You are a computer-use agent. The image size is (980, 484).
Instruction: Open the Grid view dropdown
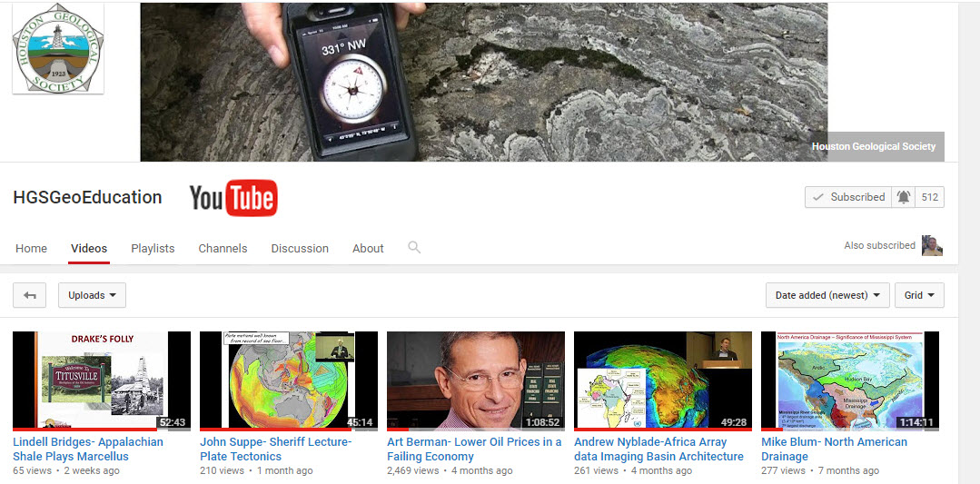919,295
